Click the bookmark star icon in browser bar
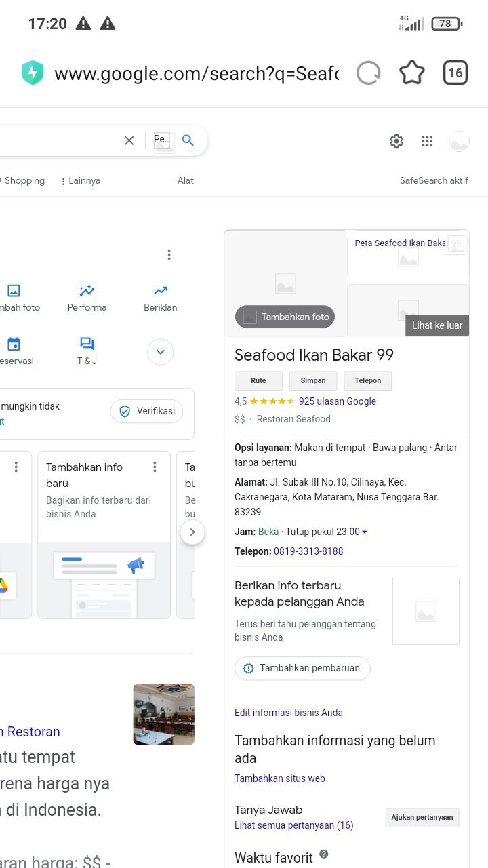Viewport: 488px width, 868px height. pyautogui.click(x=411, y=73)
